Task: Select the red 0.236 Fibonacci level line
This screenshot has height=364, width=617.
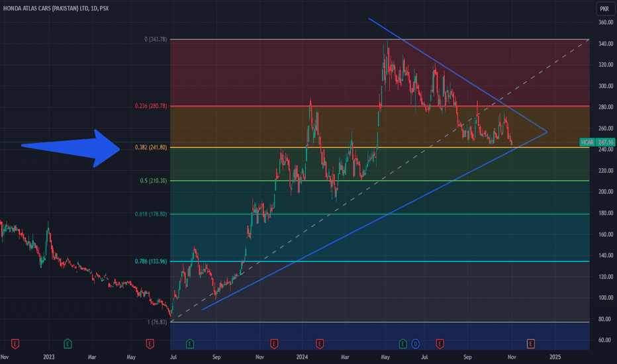Action: coord(380,107)
